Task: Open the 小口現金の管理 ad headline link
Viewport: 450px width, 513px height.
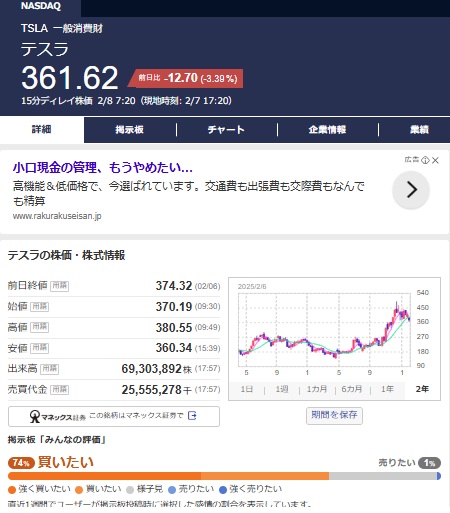Action: pos(103,168)
